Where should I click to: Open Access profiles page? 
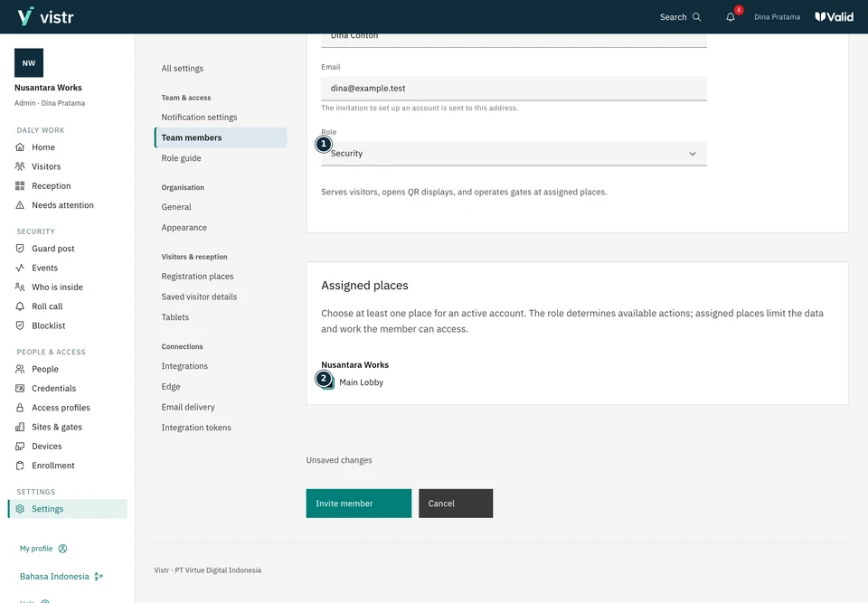[x=61, y=408]
